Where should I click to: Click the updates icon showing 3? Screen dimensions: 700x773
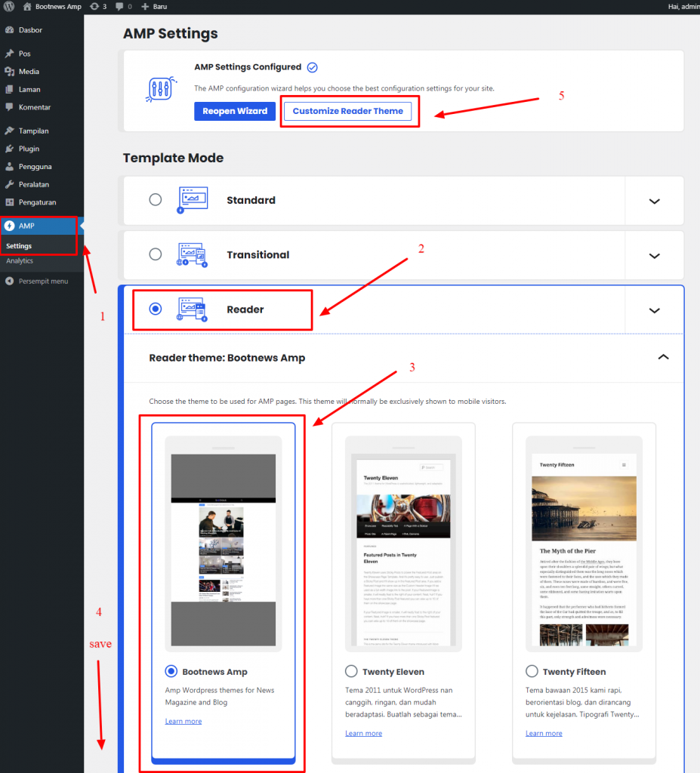point(94,6)
